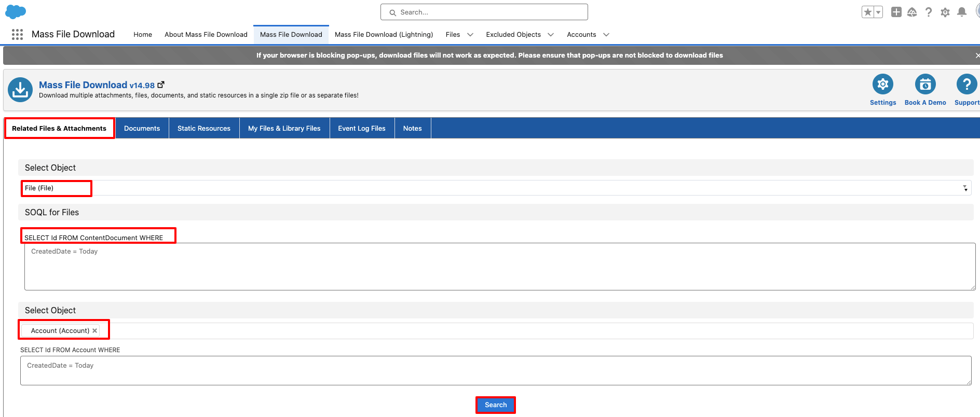
Task: Switch to My Files & Library Files tab
Action: tap(284, 128)
